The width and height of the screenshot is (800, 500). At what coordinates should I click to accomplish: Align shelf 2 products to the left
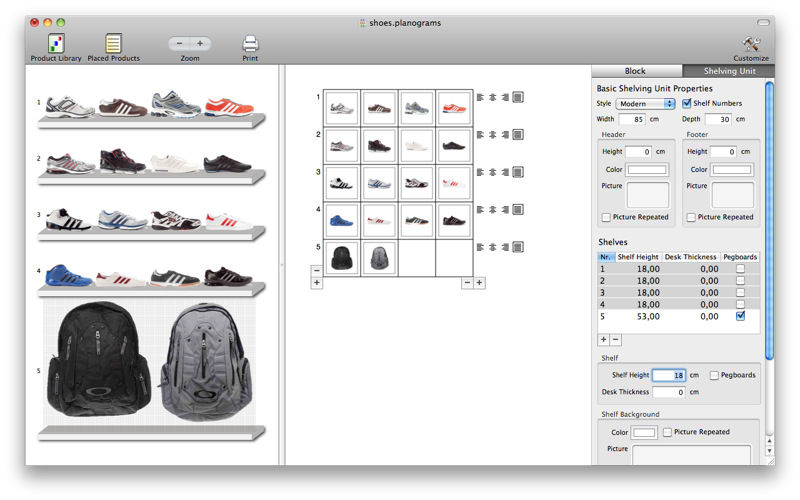tap(480, 135)
